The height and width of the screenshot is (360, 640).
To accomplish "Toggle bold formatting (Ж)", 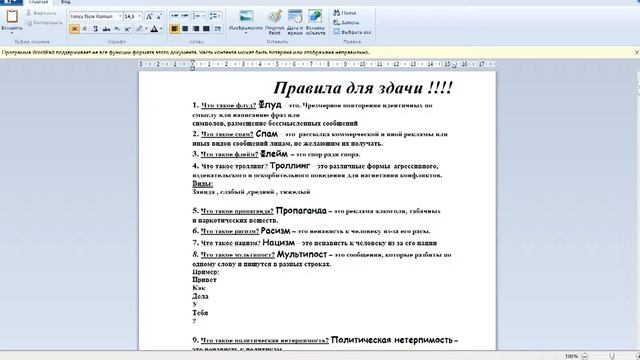I will point(74,29).
